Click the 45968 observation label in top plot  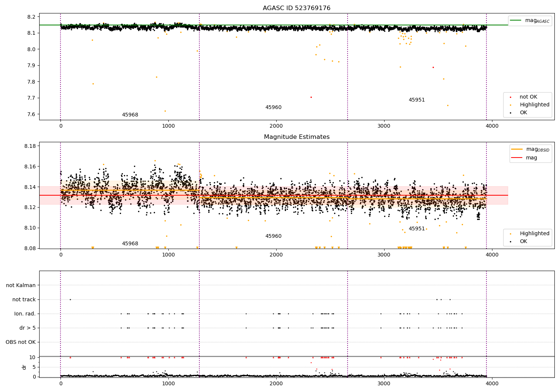pyautogui.click(x=130, y=115)
